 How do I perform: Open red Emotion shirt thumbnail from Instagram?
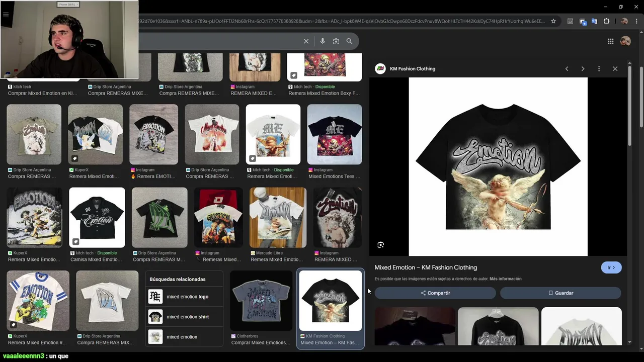coord(218,217)
